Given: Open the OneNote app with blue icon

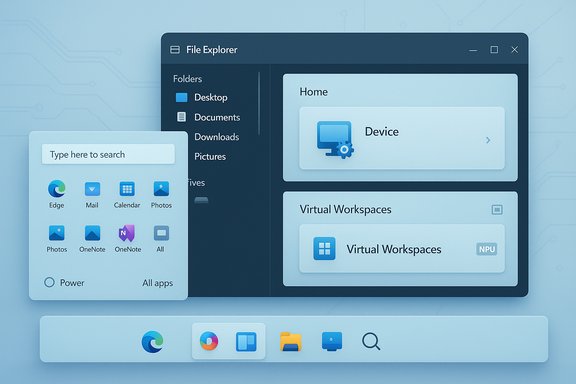Looking at the screenshot, I should point(92,233).
